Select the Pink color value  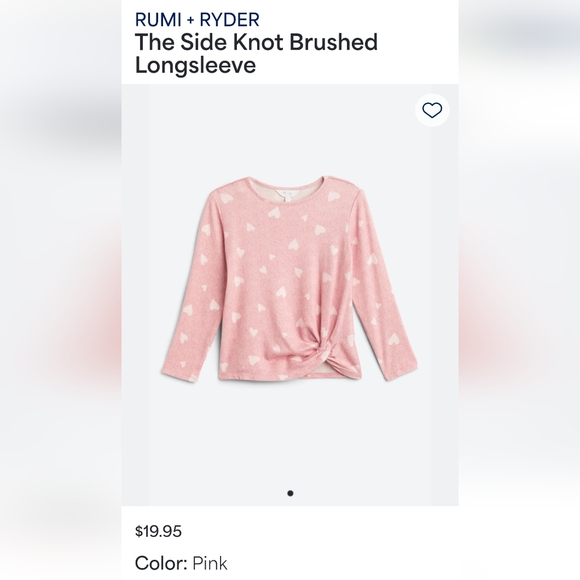tap(210, 564)
